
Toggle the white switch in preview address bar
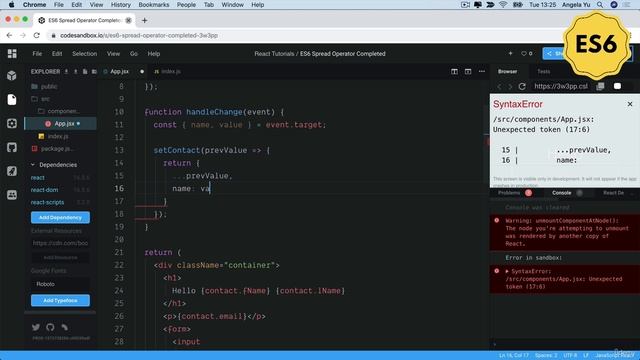617,86
